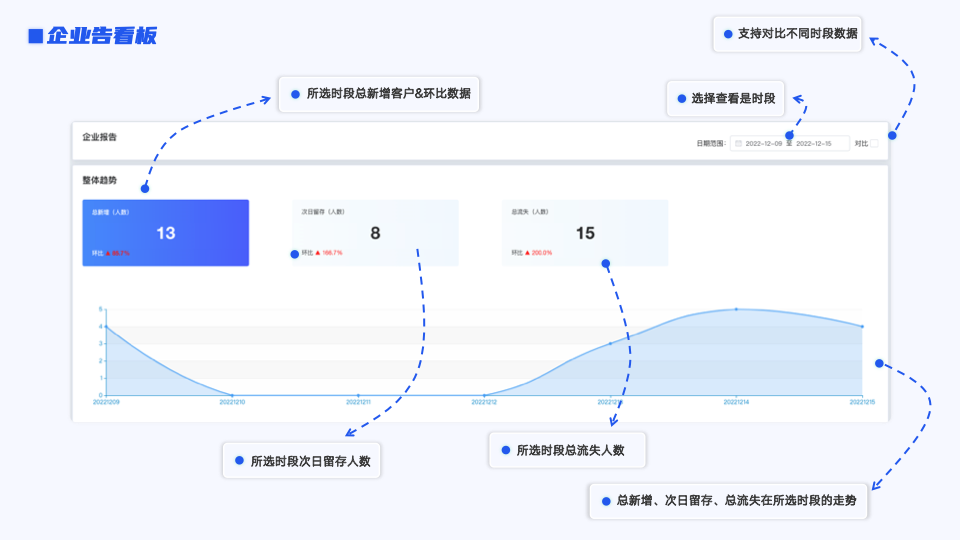Click blue dot in 支持对比不同时段数据 callout
The width and height of the screenshot is (960, 540).
(x=728, y=33)
